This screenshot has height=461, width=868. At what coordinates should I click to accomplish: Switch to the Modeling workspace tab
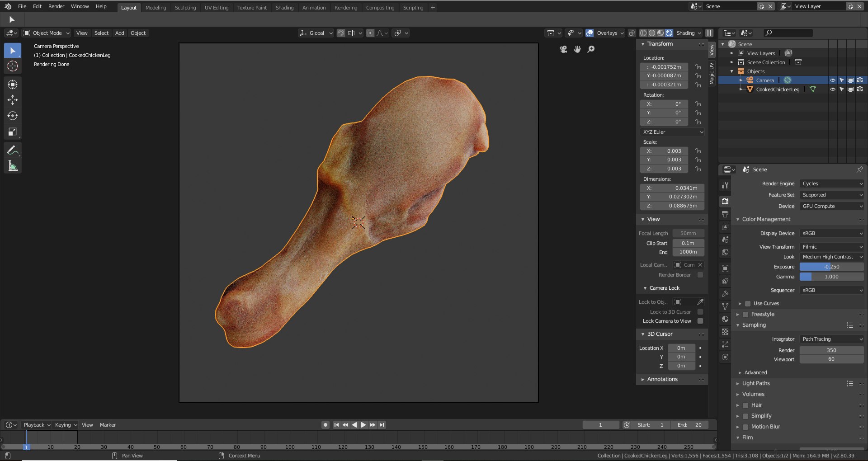coord(156,8)
